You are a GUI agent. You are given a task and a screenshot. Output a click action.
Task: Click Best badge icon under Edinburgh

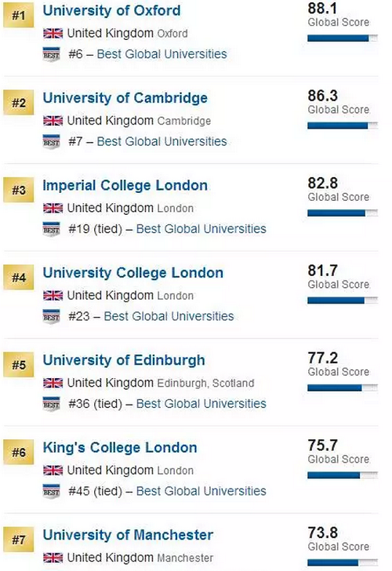[x=51, y=404]
